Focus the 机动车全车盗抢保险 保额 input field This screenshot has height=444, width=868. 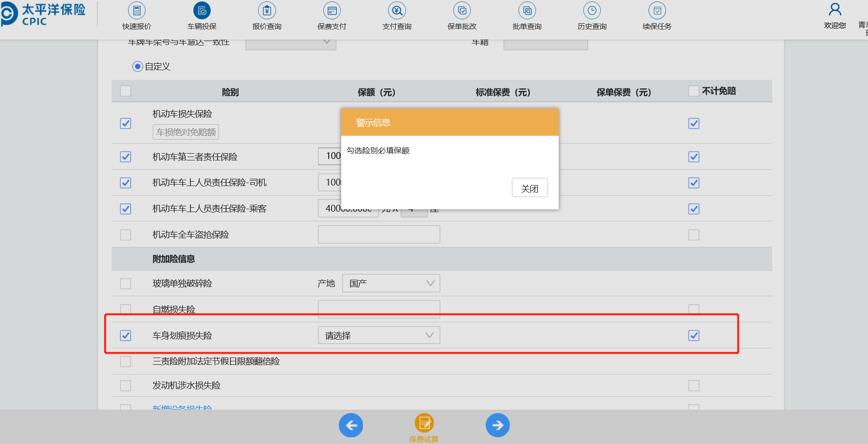[379, 234]
